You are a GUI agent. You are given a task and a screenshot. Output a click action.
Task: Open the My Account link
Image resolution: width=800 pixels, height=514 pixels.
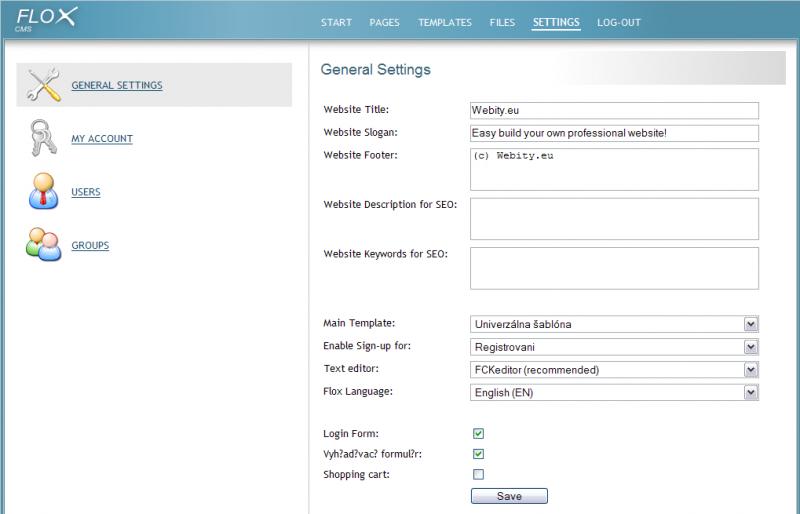coord(102,139)
